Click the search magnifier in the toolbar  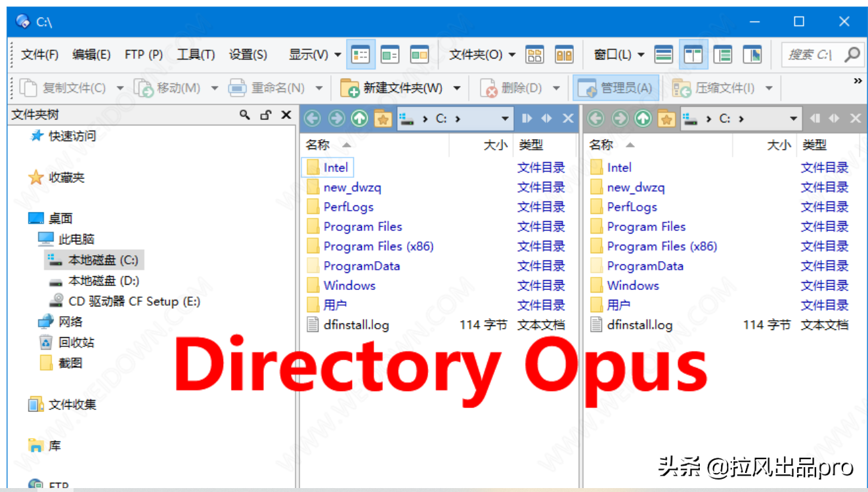point(852,54)
